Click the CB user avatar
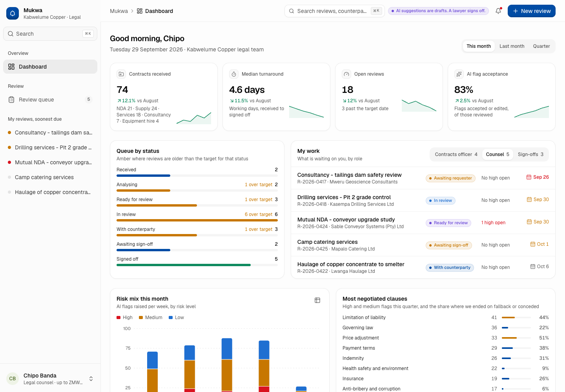 point(13,379)
